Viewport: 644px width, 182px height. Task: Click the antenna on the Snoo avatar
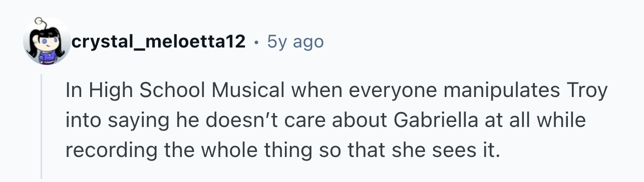coord(40,23)
